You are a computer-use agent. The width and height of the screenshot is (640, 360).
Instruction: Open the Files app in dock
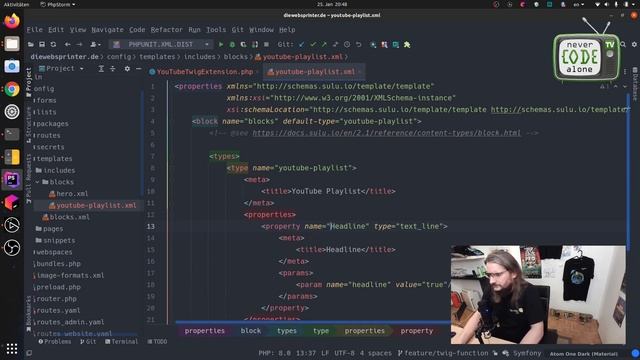[x=12, y=44]
